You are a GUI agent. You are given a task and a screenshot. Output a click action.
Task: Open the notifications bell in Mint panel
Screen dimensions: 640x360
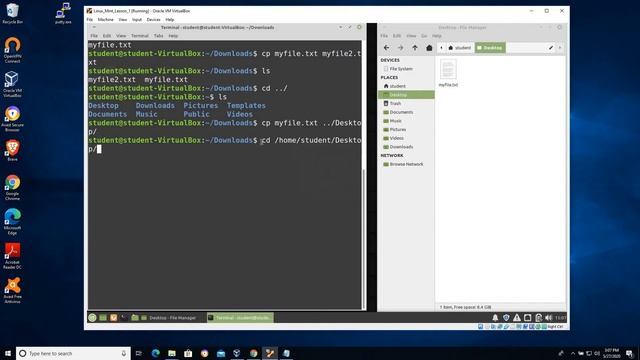click(495, 318)
